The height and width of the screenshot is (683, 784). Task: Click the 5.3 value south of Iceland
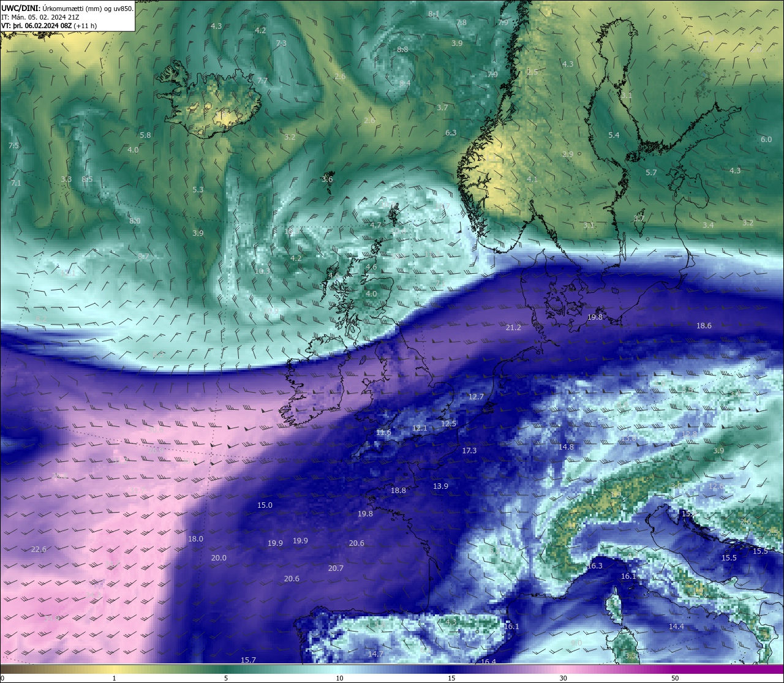pyautogui.click(x=198, y=190)
